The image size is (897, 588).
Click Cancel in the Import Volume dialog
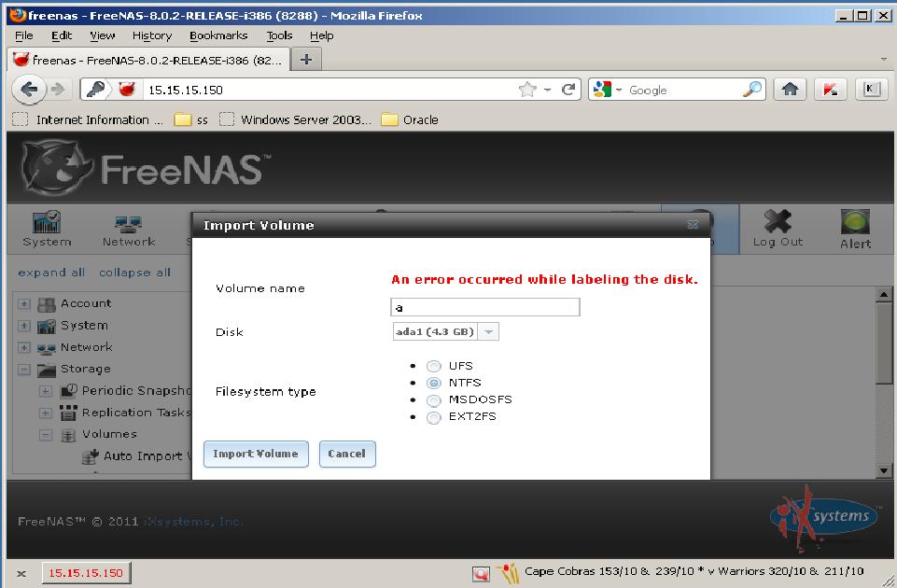tap(346, 455)
